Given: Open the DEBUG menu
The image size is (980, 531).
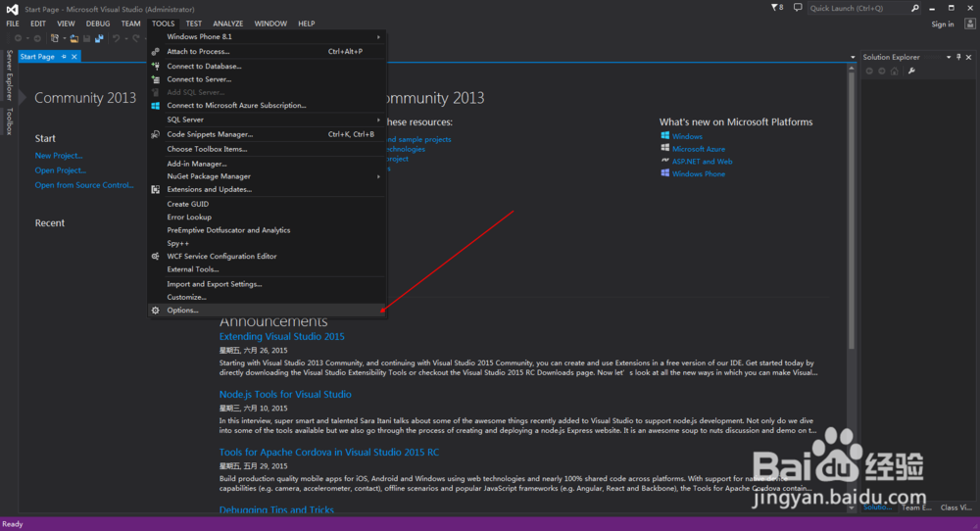Looking at the screenshot, I should pyautogui.click(x=98, y=24).
